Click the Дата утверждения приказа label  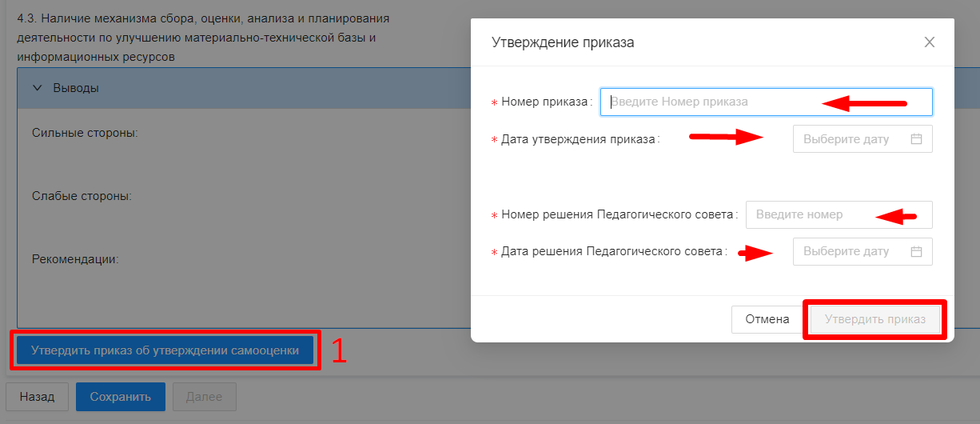click(580, 139)
